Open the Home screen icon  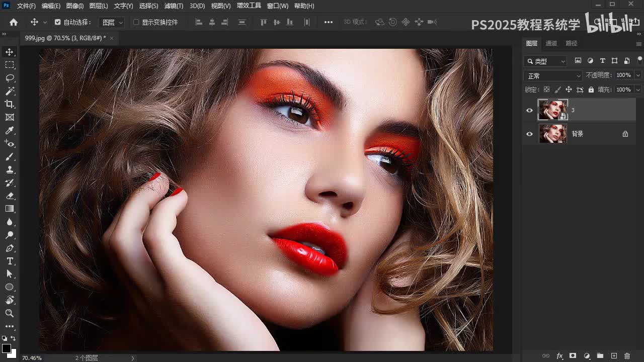[14, 22]
